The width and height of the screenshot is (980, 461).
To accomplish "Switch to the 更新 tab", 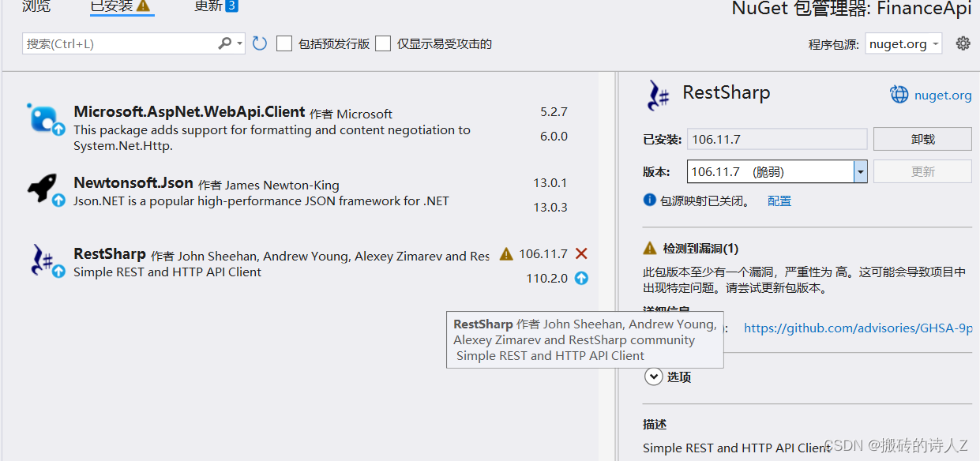I will pos(208,6).
